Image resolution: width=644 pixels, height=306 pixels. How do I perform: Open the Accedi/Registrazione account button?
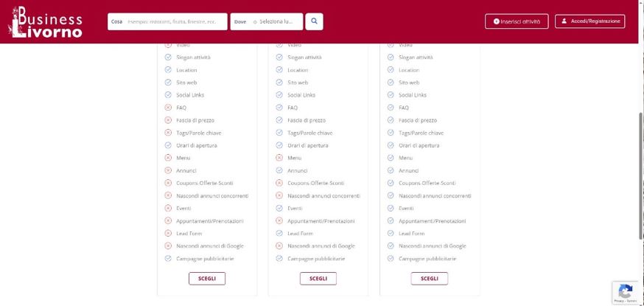click(x=589, y=21)
